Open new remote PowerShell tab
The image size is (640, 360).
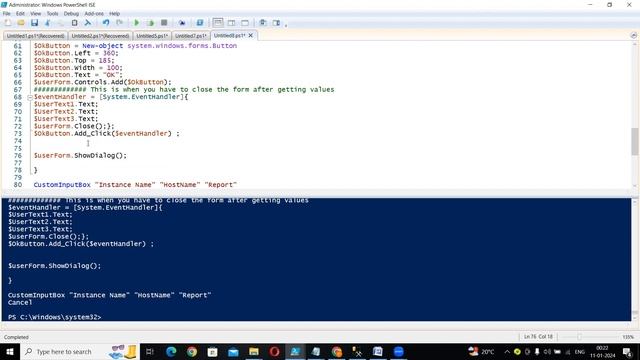pyautogui.click(x=182, y=23)
